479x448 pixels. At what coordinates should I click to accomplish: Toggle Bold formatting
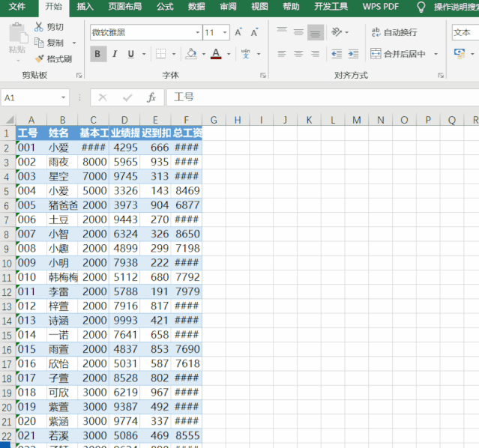pos(98,54)
